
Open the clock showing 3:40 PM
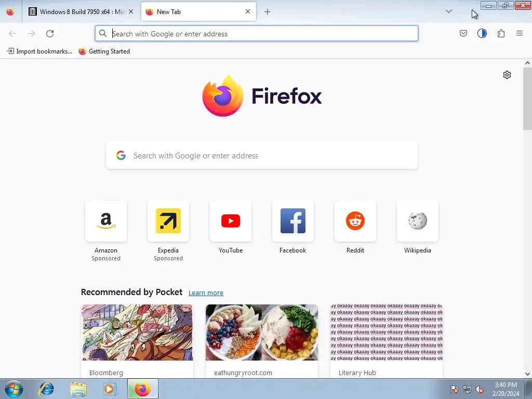(506, 389)
